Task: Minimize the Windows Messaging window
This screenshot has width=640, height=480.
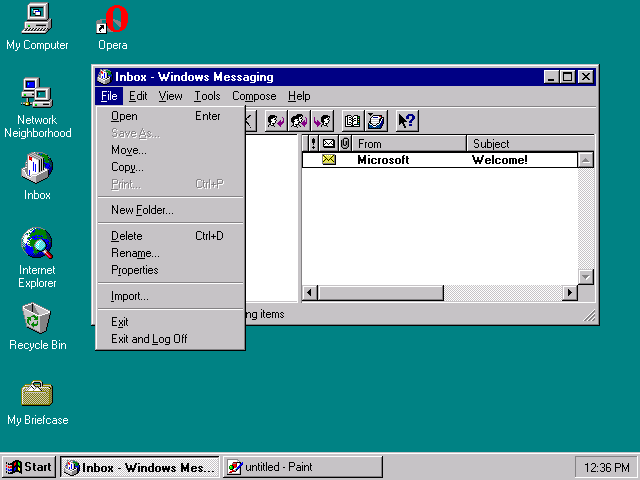Action: (551, 77)
